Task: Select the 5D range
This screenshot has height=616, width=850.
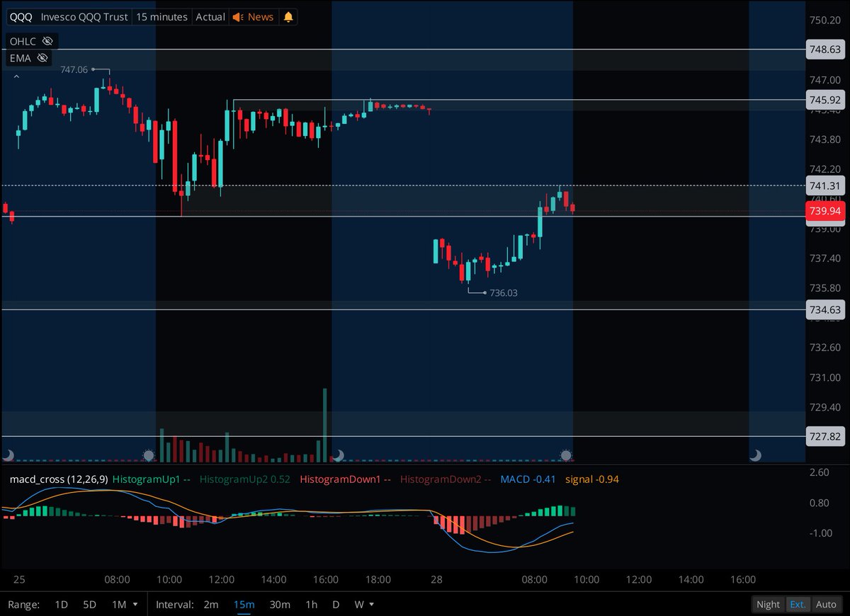Action: (89, 605)
